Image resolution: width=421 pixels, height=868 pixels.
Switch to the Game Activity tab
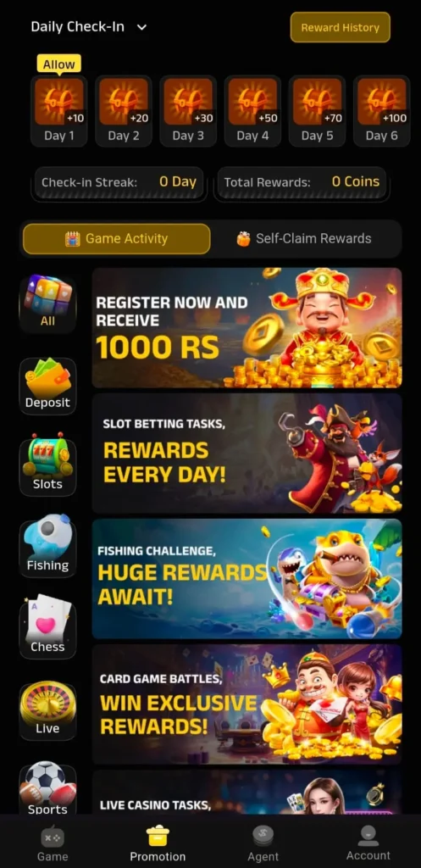coord(117,239)
